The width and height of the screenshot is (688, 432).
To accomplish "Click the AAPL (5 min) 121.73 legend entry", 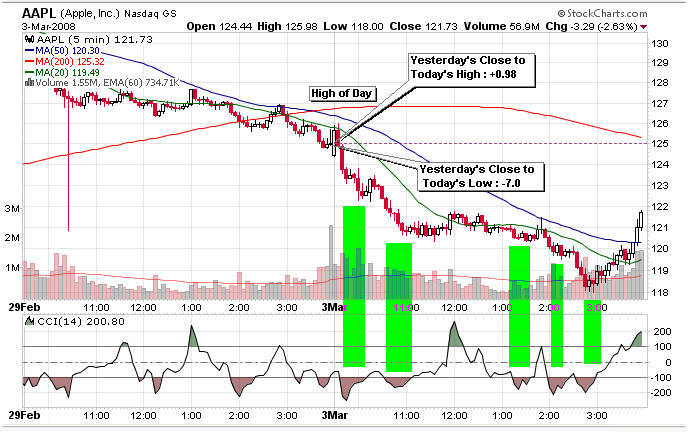I will (94, 39).
